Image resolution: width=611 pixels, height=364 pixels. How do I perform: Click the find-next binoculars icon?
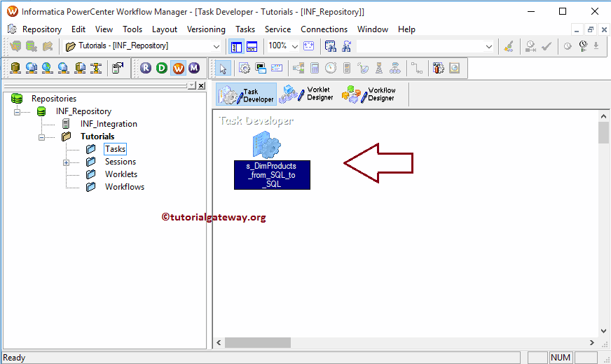tap(346, 46)
